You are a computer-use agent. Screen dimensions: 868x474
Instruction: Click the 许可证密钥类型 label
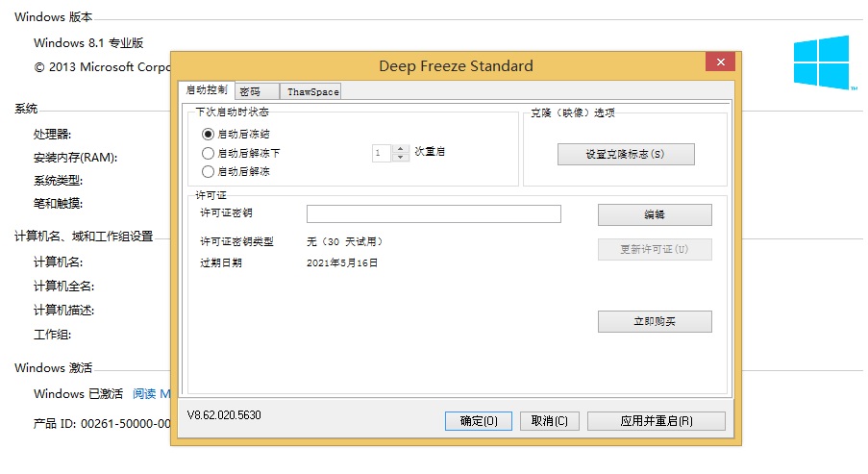[236, 242]
